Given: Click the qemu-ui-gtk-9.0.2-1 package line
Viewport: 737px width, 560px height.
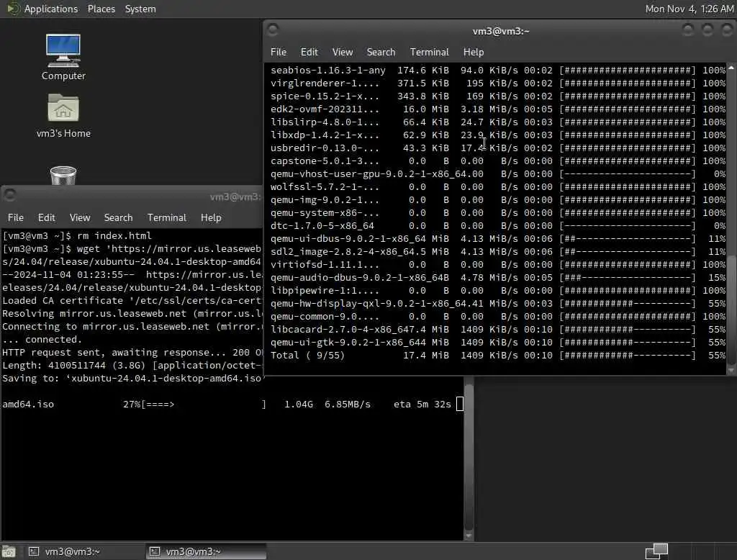Looking at the screenshot, I should tap(498, 343).
